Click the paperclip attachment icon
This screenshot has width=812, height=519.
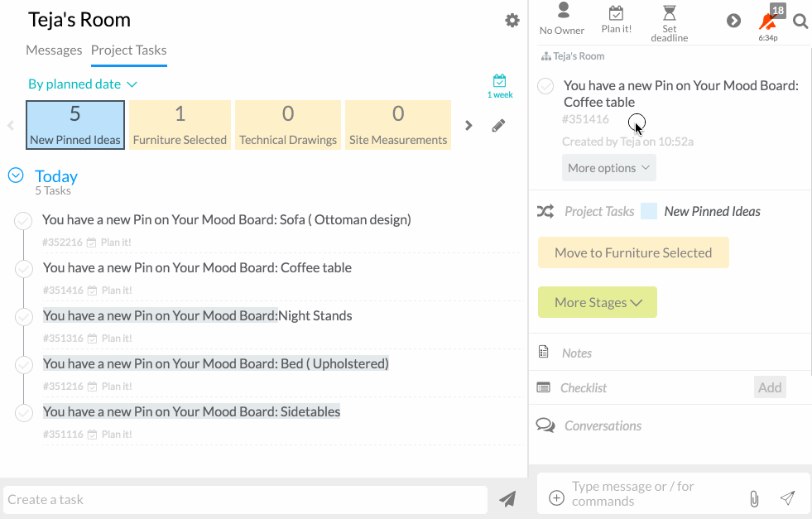754,498
